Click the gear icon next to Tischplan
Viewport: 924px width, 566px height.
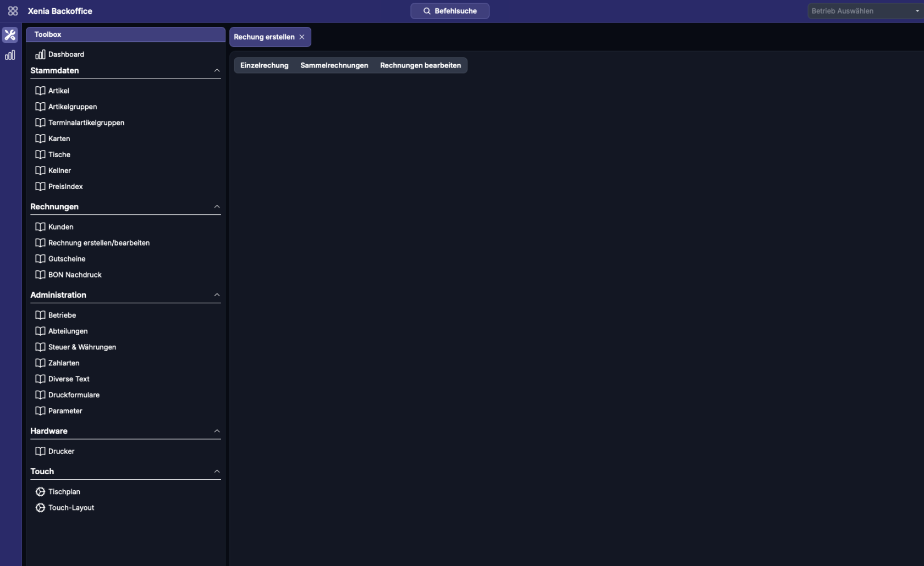(40, 492)
